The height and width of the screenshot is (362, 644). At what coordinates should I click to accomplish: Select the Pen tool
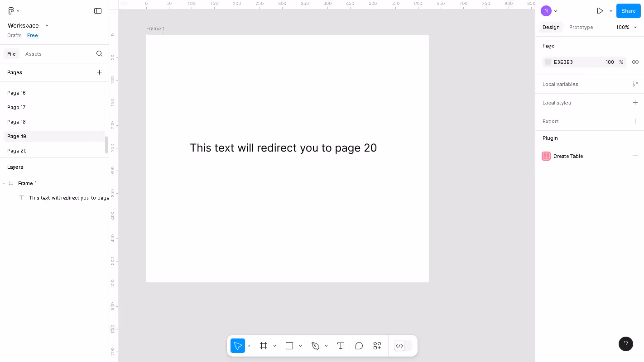pos(316,346)
